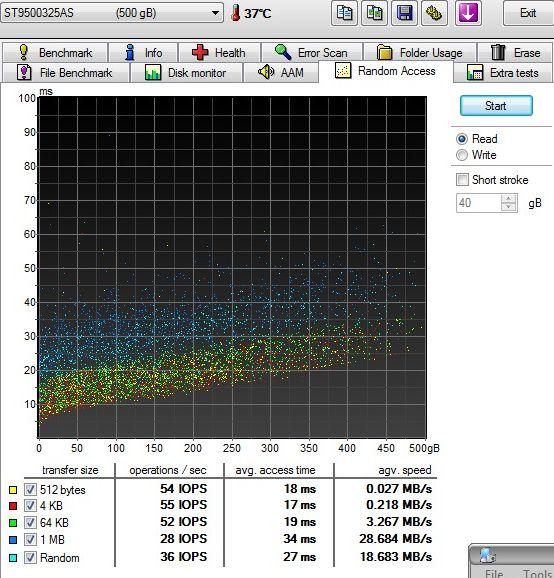The width and height of the screenshot is (554, 578).
Task: Click the File Benchmark document icon
Action: pyautogui.click(x=24, y=73)
